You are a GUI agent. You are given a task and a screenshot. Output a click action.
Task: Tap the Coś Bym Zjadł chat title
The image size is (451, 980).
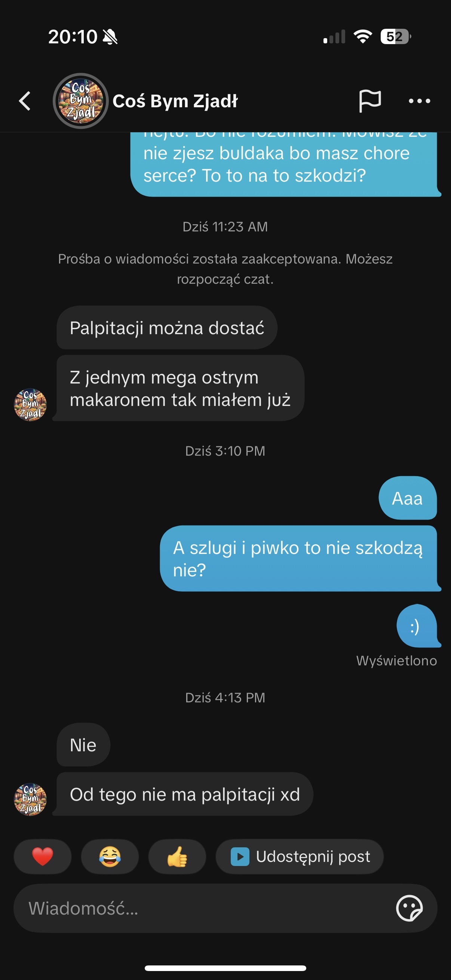(x=175, y=101)
